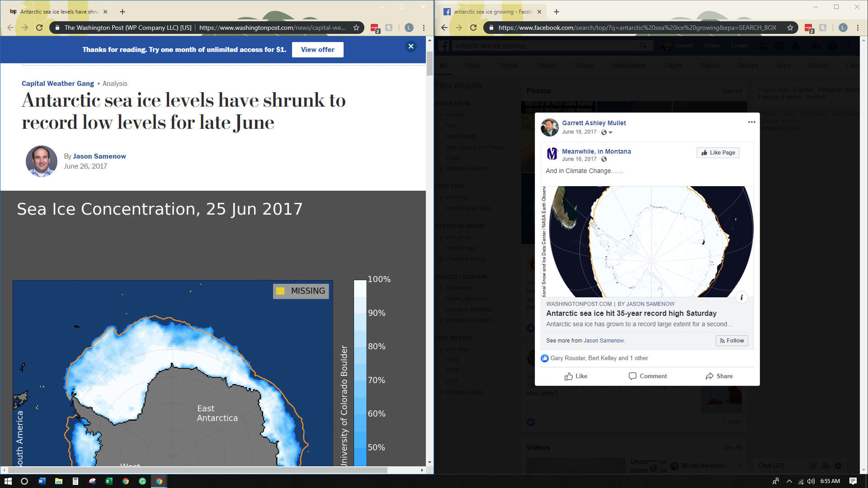
Task: View site info lock in Washington Post window
Action: (x=57, y=28)
